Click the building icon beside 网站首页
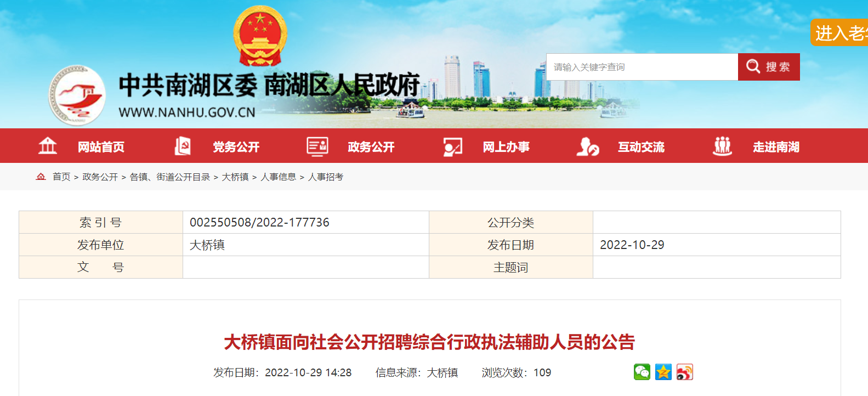 point(48,146)
